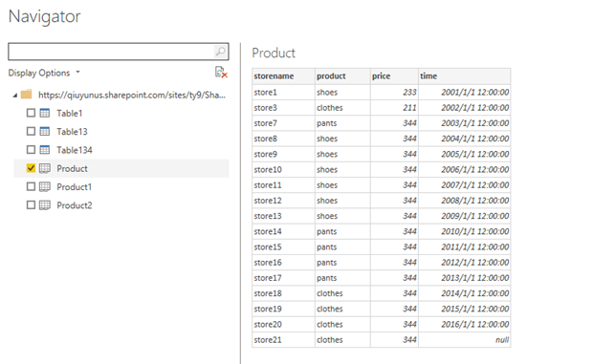The width and height of the screenshot is (593, 364).
Task: Check the Product1 checkbox
Action: point(31,187)
